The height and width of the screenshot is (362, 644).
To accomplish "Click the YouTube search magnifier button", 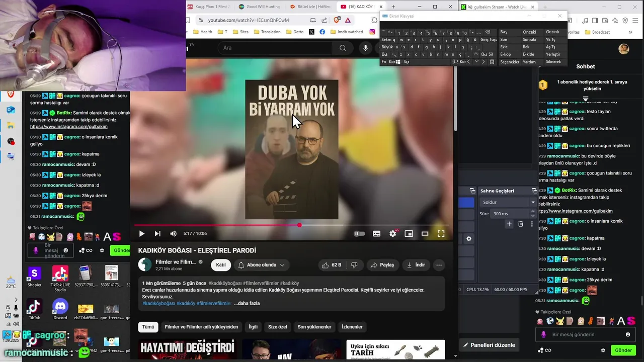I will coord(343,48).
